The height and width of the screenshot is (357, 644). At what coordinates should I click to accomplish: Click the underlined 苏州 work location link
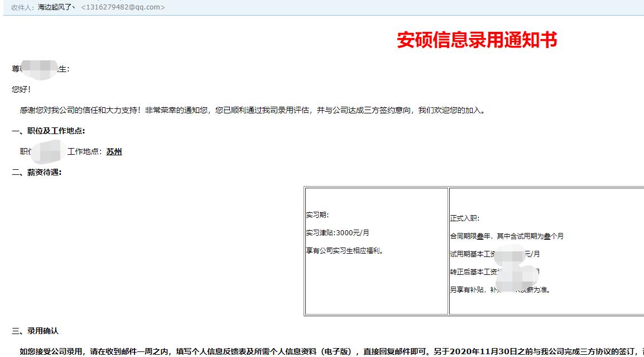click(x=114, y=151)
